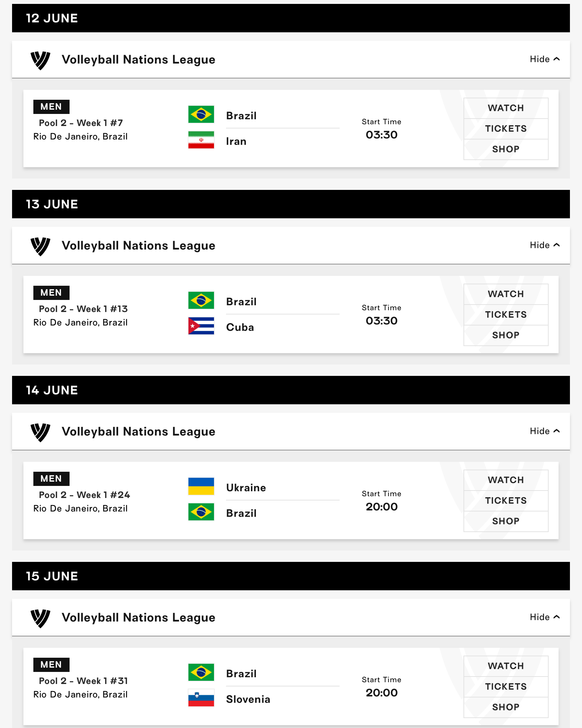Click Iran's flag in the 12 June match
Image resolution: width=582 pixels, height=728 pixels.
click(x=201, y=140)
